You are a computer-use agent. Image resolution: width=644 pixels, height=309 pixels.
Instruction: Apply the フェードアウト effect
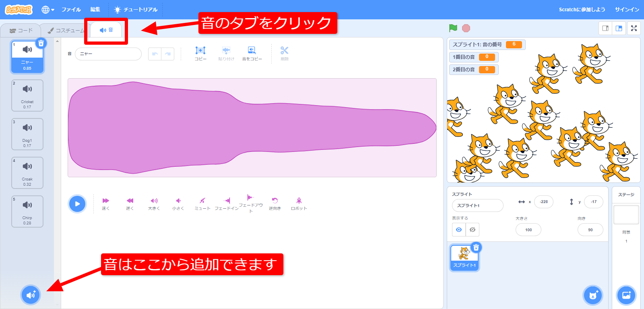coord(251,203)
